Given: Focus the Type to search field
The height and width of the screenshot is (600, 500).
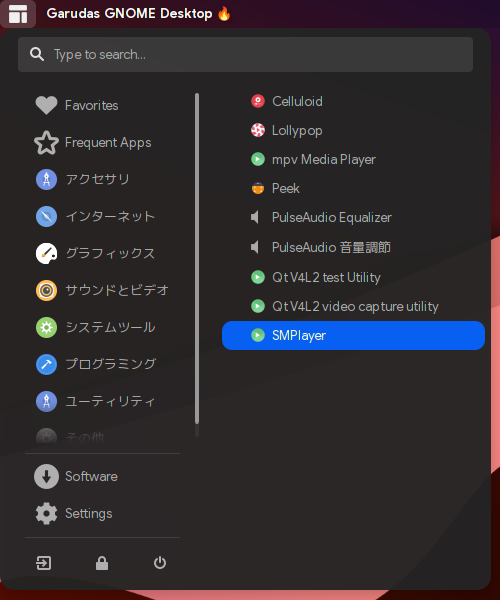Looking at the screenshot, I should point(245,54).
